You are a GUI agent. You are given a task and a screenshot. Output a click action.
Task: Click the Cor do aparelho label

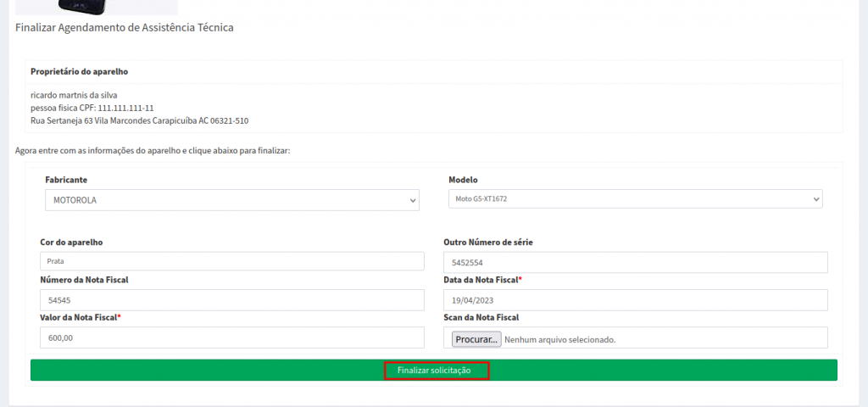click(x=71, y=243)
